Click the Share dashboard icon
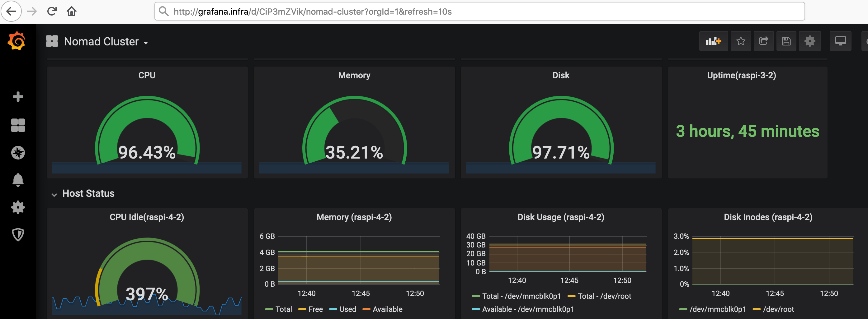Screen dimensions: 868x319 763,41
